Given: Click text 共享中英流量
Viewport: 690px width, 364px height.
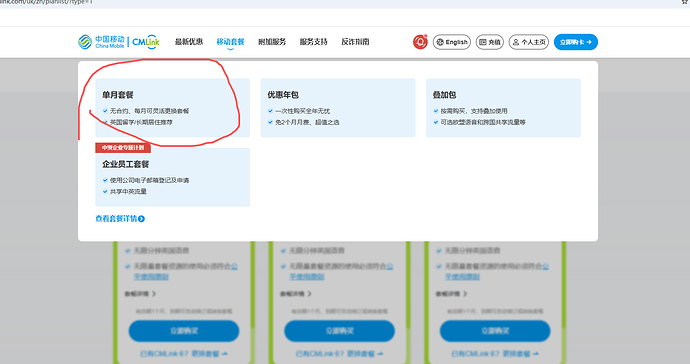Looking at the screenshot, I should [128, 192].
